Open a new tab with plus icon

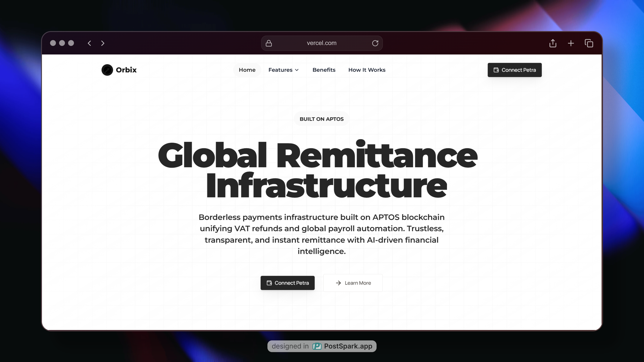pos(571,43)
